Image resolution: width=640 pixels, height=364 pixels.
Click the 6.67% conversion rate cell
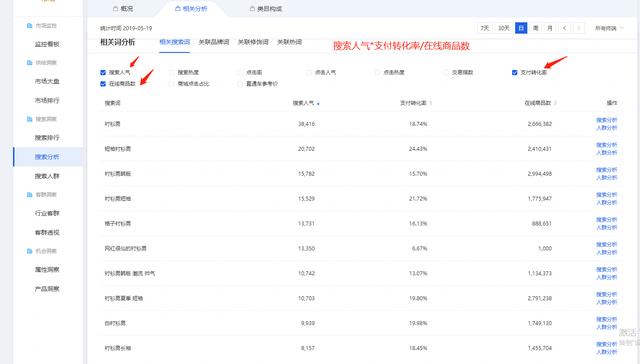(x=420, y=249)
